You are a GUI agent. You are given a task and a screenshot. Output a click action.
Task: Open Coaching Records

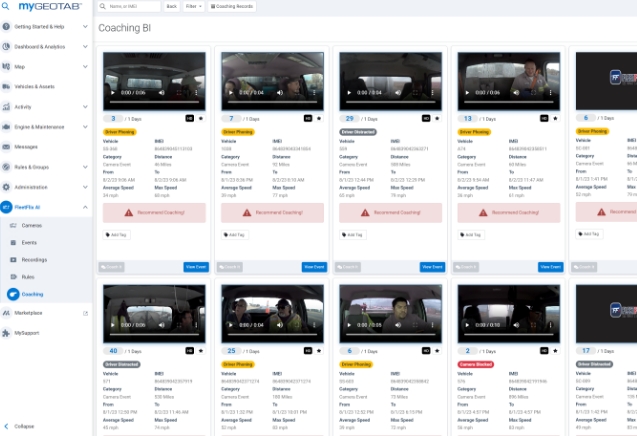tap(232, 6)
